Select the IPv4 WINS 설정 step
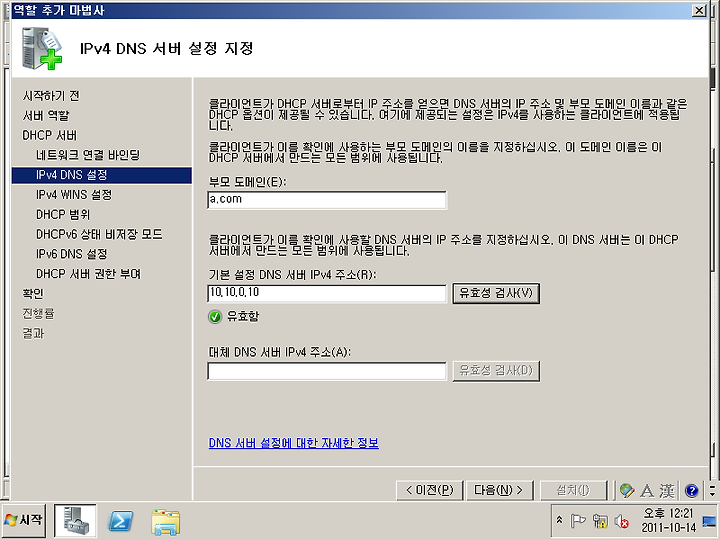Screen dimensions: 720x540 (x=74, y=195)
